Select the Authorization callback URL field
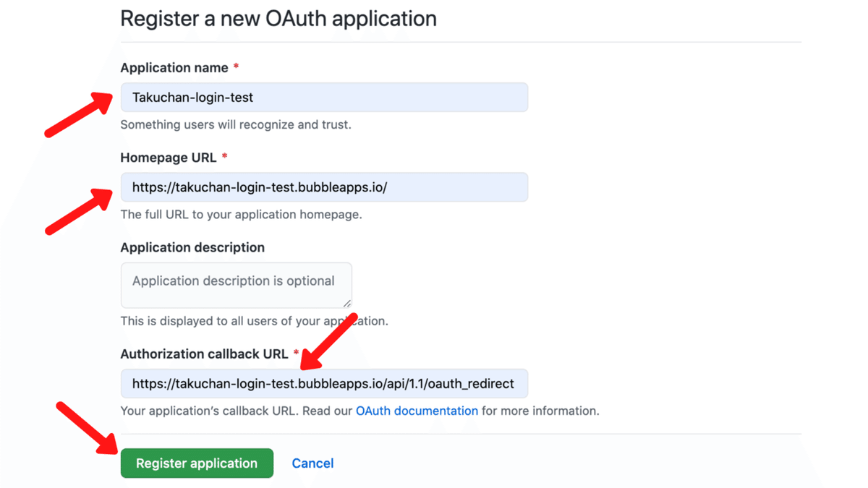868x488 pixels. pyautogui.click(x=324, y=384)
